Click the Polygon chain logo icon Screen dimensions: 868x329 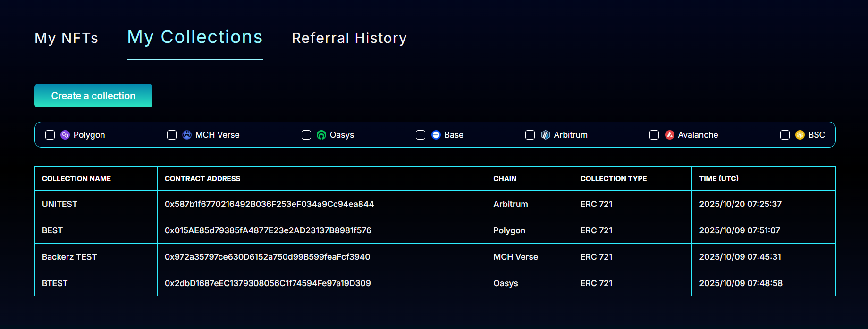(x=65, y=135)
